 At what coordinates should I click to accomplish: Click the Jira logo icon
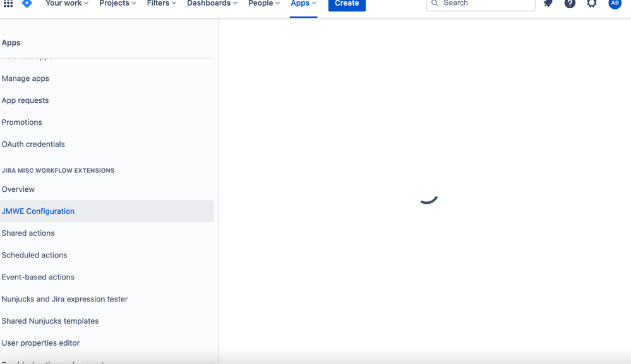coord(27,3)
